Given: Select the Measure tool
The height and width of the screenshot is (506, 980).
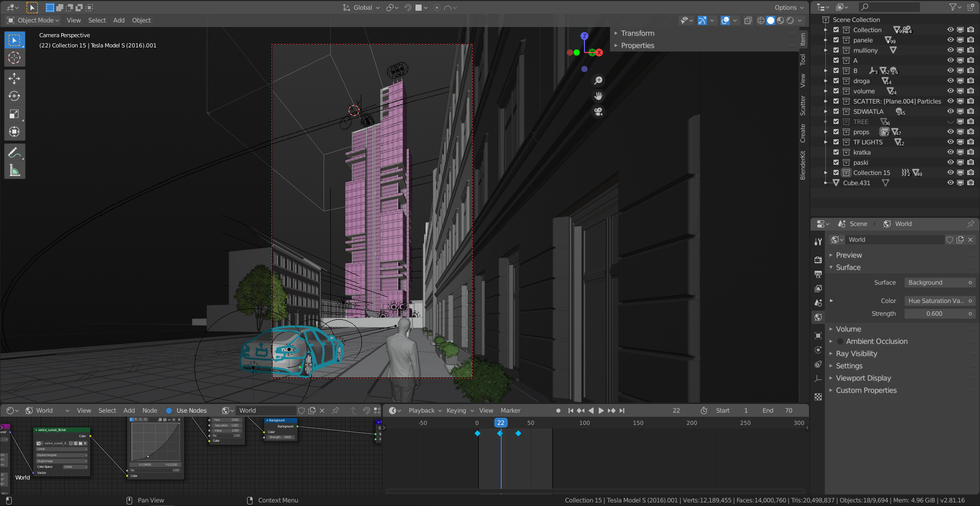Looking at the screenshot, I should (x=14, y=170).
